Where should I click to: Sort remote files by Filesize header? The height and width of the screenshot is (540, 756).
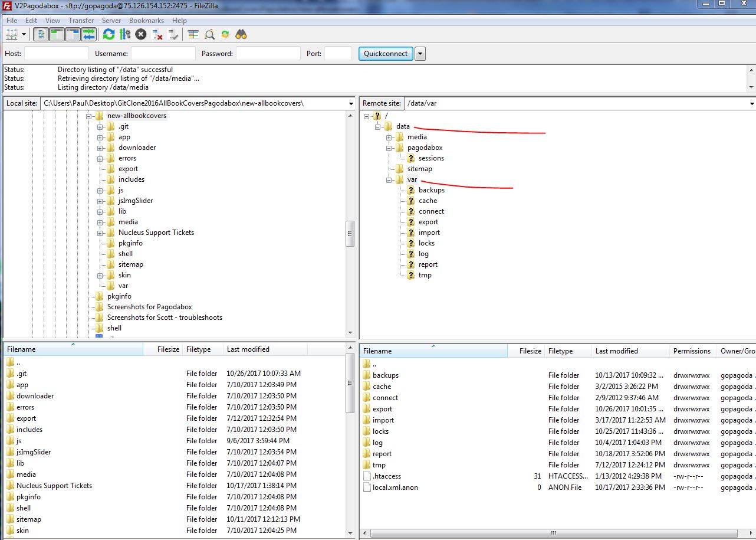[527, 351]
